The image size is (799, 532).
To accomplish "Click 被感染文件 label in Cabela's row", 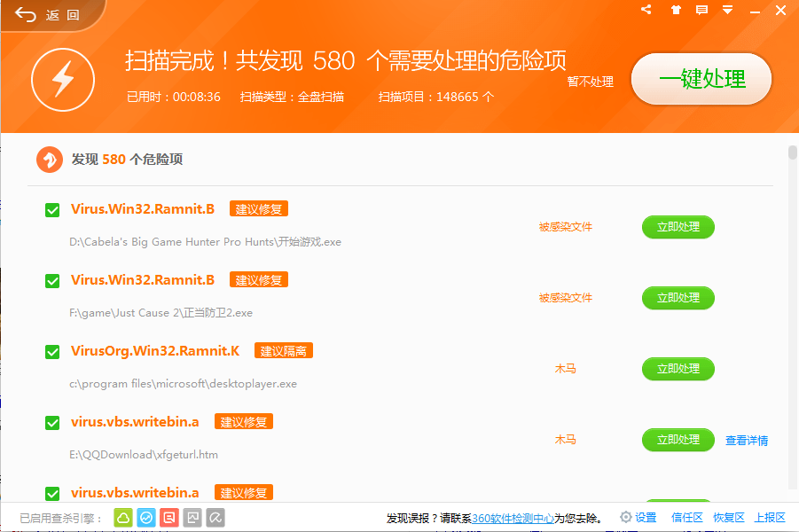I will 565,227.
